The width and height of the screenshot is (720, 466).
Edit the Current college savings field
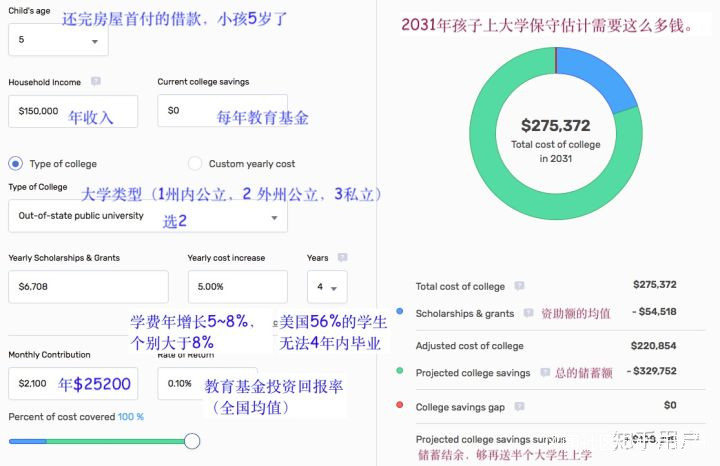[222, 111]
